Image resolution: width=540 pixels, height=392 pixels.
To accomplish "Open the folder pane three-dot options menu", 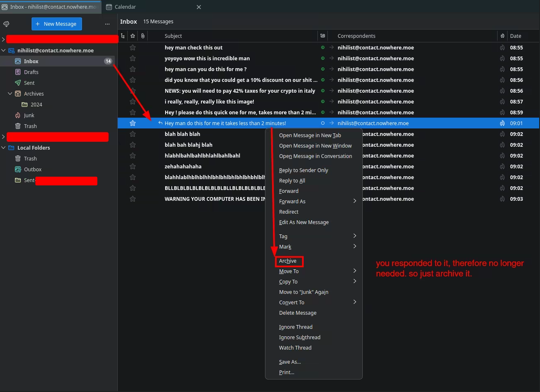I will pos(107,24).
